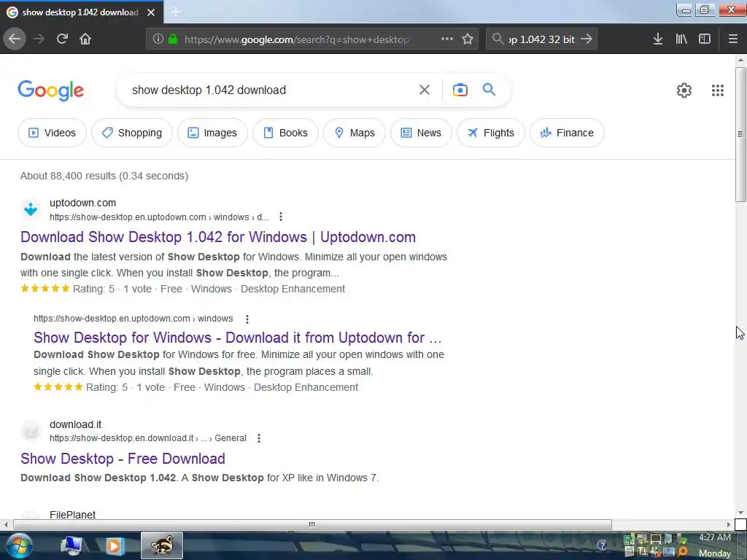
Task: Click the scroll right arrow
Action: 729,525
